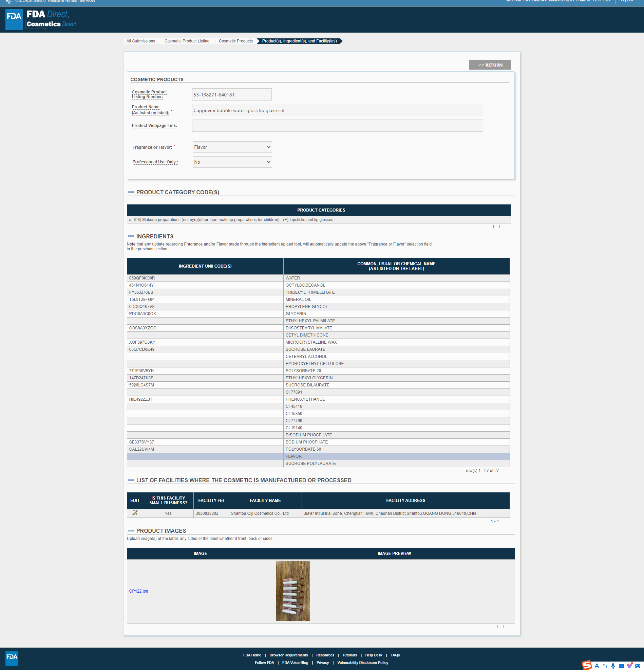Click the edit pencil icon for Shantou Qiji facility
644x670 pixels.
(x=135, y=513)
